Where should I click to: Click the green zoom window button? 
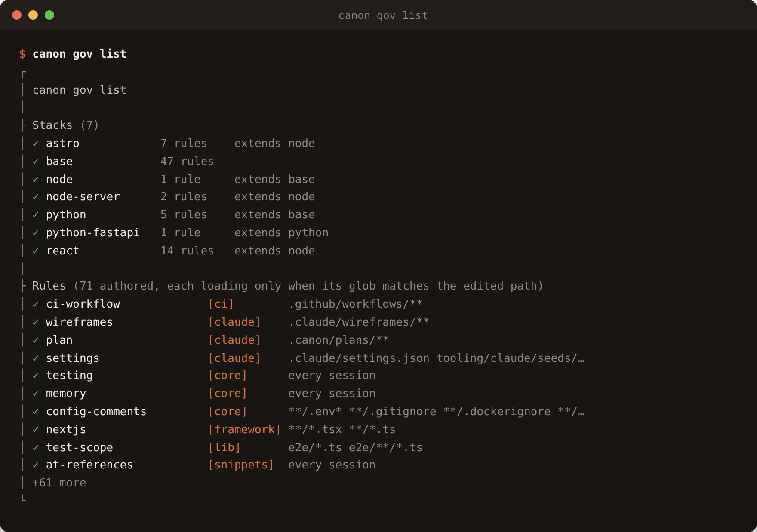49,15
